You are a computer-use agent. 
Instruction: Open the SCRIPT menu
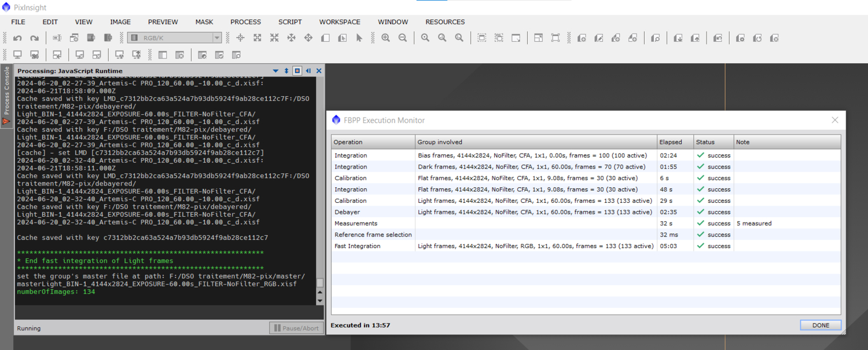[290, 22]
